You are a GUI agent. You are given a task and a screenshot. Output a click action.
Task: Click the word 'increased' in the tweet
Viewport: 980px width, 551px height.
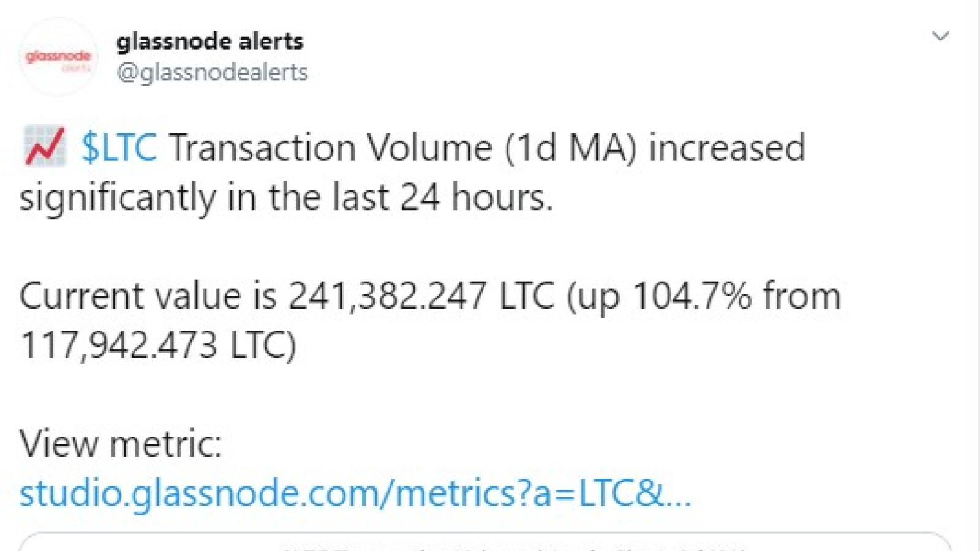pos(727,148)
